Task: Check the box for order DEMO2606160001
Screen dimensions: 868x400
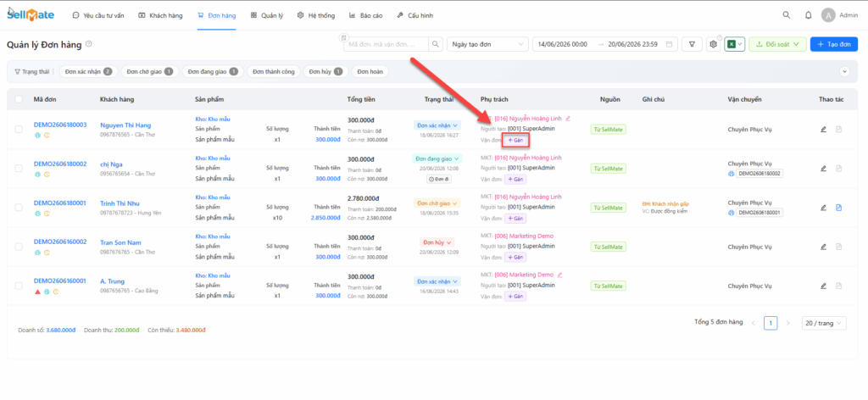Action: 19,286
